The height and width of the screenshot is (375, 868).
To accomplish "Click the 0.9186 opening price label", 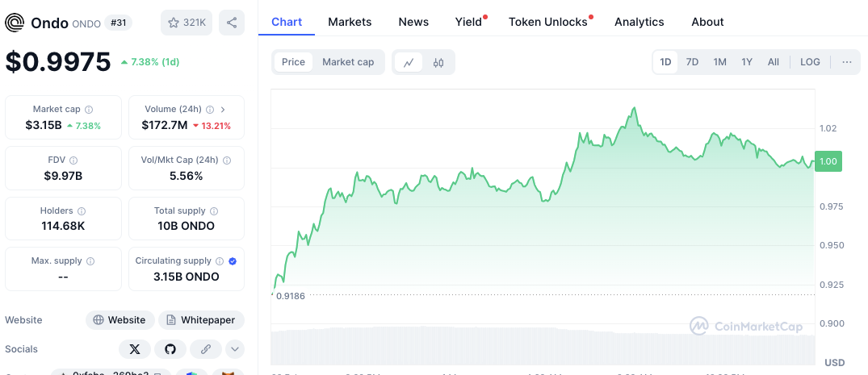I will point(290,296).
